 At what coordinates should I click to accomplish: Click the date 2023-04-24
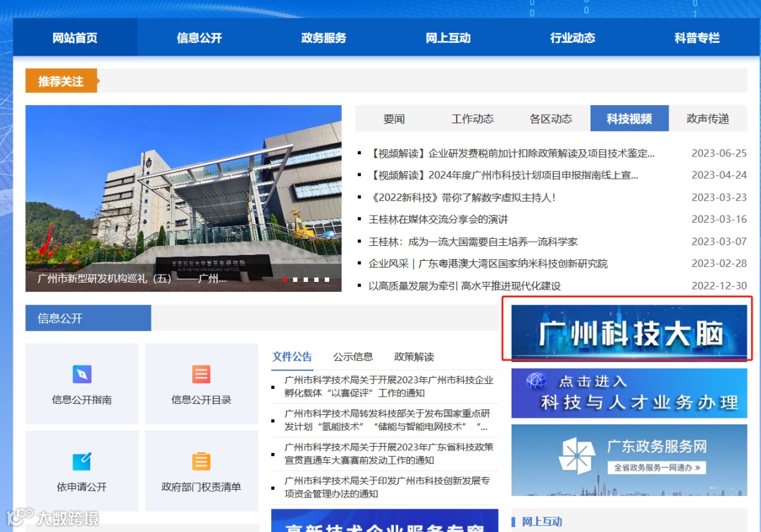click(719, 175)
